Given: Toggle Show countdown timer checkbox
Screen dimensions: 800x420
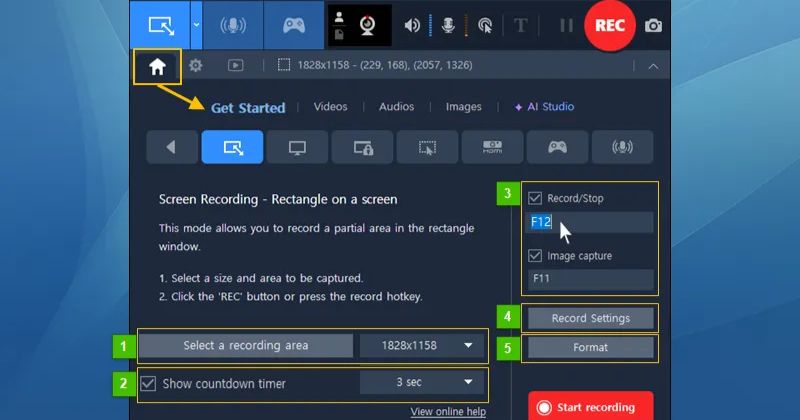Looking at the screenshot, I should click(148, 383).
